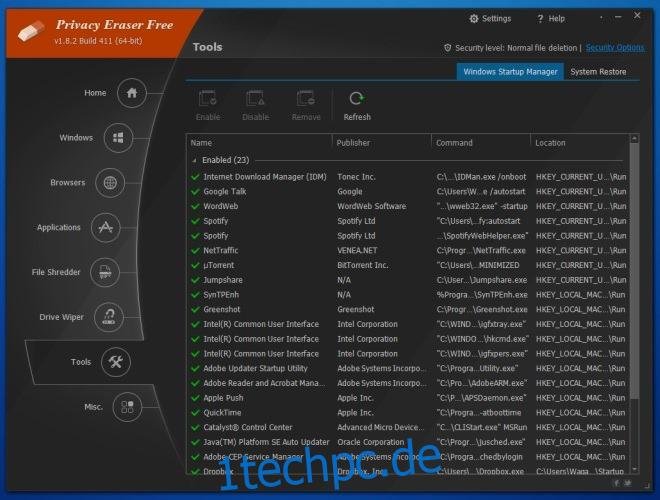
Task: Click the VENEA.NET publisher cell
Action: click(x=357, y=250)
